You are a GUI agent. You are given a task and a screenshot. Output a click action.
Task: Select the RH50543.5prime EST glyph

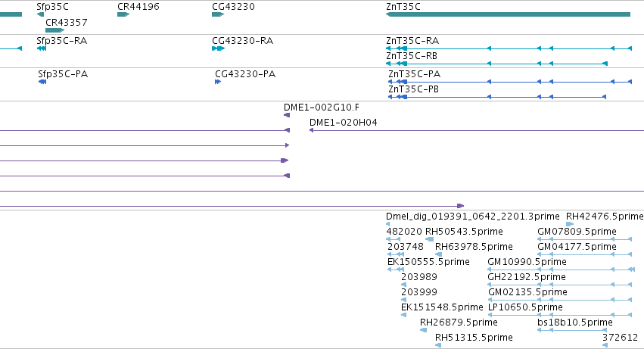coord(429,239)
